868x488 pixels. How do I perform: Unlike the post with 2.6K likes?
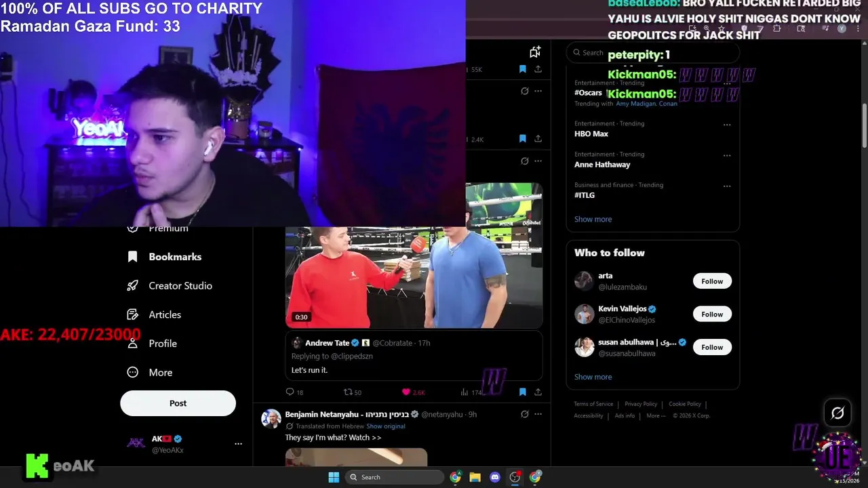pos(406,392)
